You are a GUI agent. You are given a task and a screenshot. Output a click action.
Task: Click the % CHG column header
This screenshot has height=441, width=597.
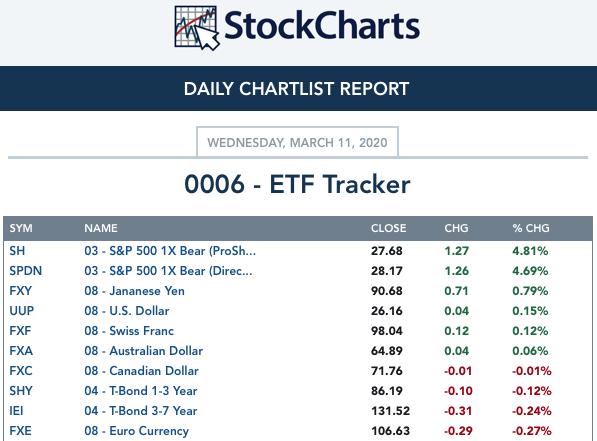531,228
